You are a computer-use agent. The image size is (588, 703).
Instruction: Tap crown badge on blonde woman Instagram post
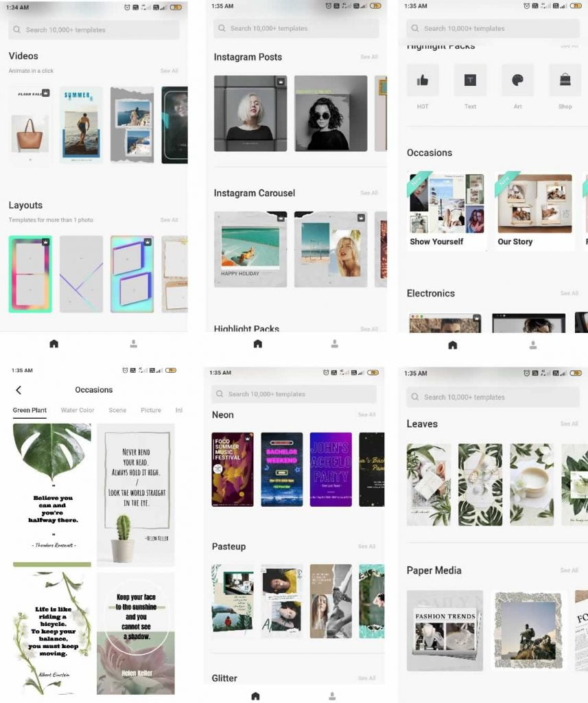pyautogui.click(x=281, y=82)
